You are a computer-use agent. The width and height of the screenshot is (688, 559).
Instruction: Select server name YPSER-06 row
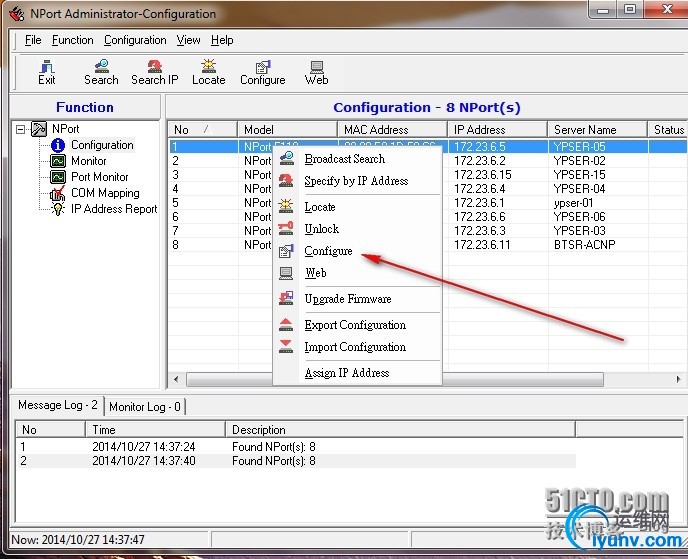click(x=579, y=217)
